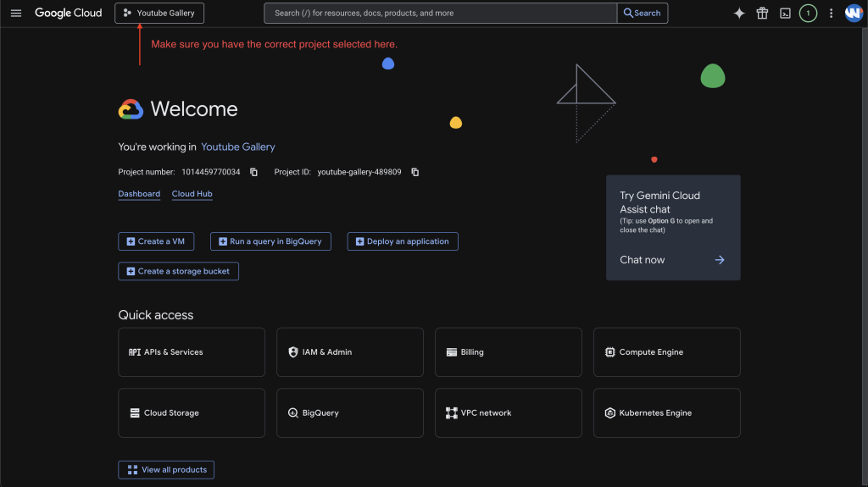Open the Dashboard link
This screenshot has height=487, width=868.
click(139, 194)
